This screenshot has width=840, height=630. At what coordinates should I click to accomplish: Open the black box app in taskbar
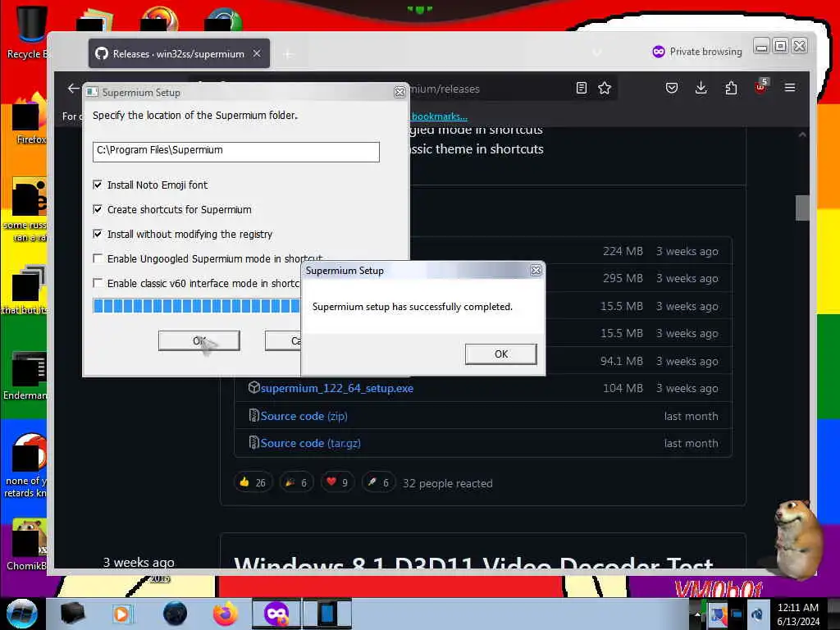click(x=72, y=614)
